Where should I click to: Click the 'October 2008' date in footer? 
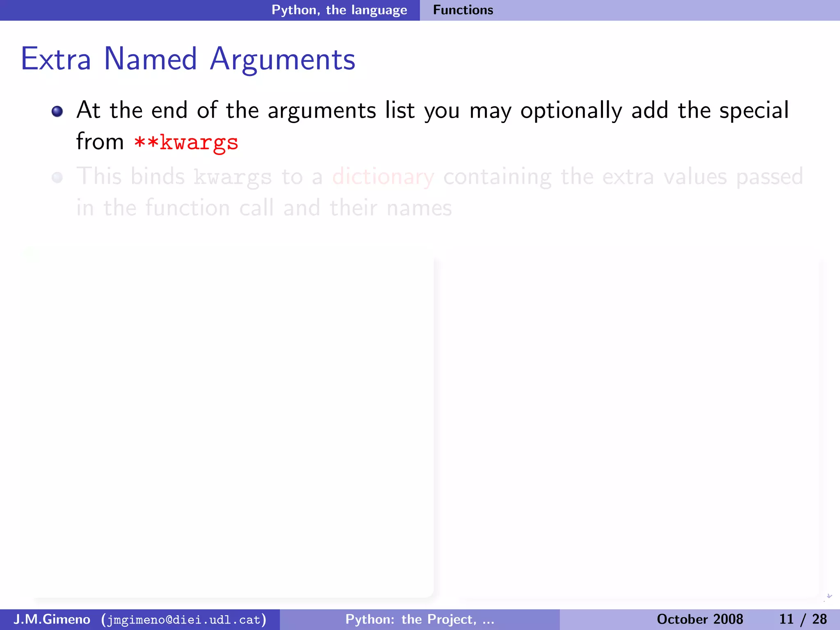pos(700,619)
